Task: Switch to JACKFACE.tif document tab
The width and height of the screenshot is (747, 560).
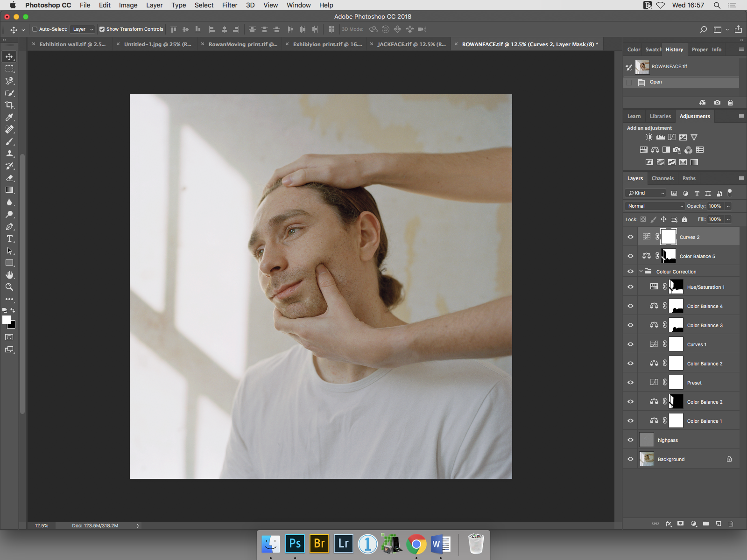Action: coord(411,44)
